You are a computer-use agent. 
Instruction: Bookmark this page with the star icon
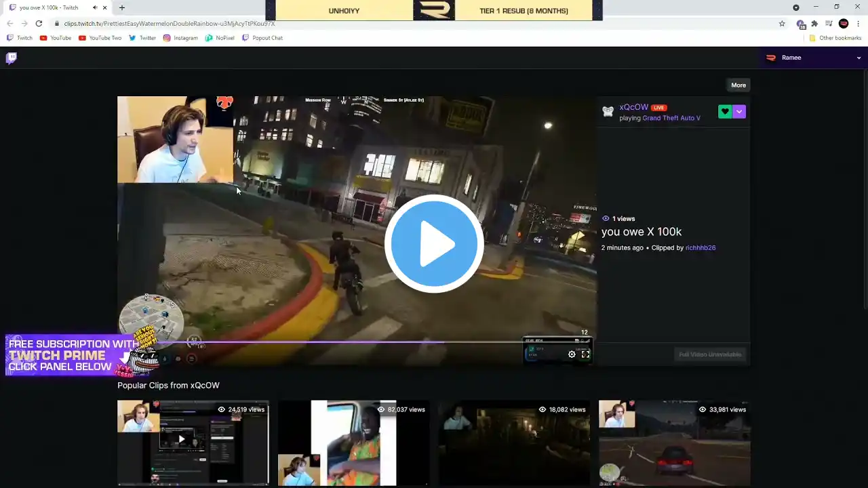[x=782, y=24]
